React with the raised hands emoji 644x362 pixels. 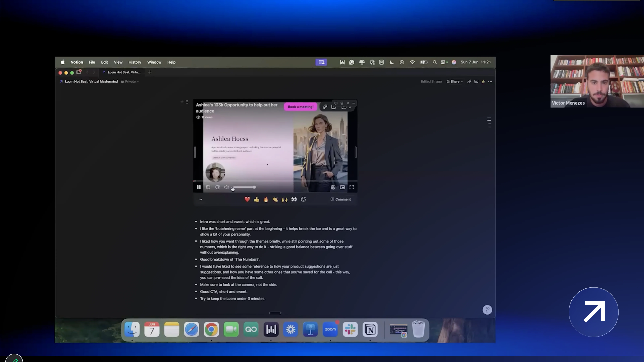[x=284, y=199]
